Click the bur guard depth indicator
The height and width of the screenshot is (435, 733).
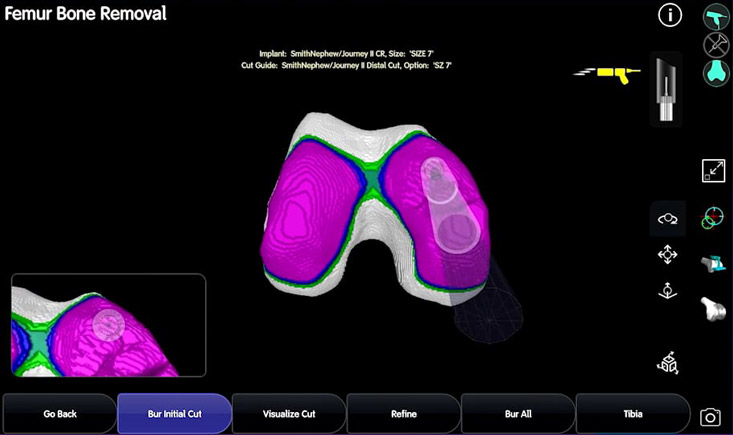(666, 89)
